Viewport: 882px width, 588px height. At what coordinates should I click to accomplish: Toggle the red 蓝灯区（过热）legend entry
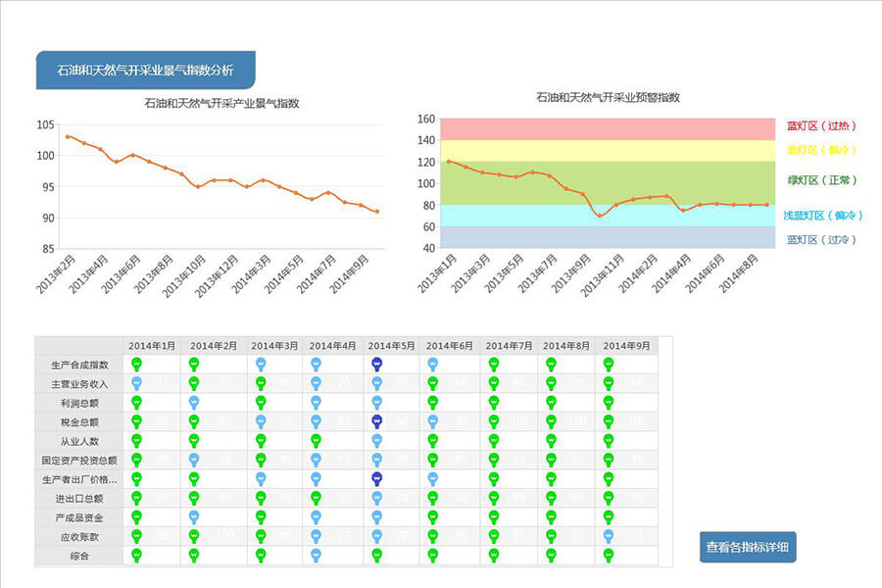tap(821, 125)
